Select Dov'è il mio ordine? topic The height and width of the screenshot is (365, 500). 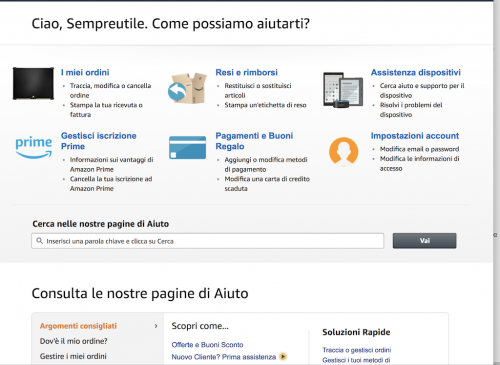[x=74, y=341]
